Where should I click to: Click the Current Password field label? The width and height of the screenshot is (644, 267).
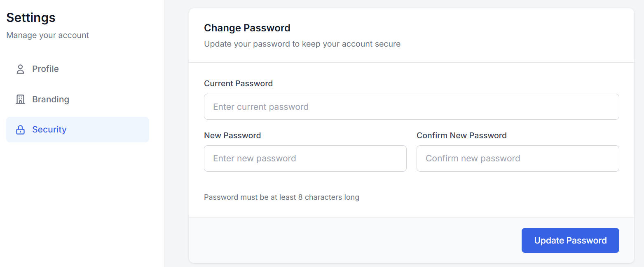click(x=238, y=83)
